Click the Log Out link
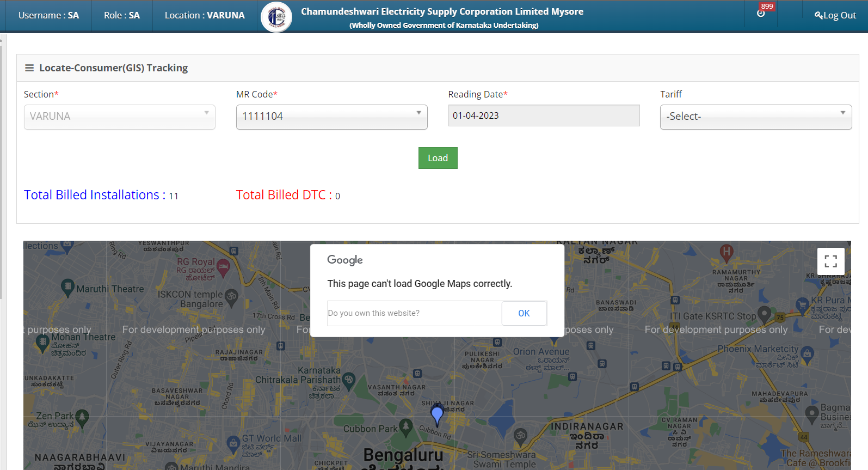 click(x=835, y=15)
